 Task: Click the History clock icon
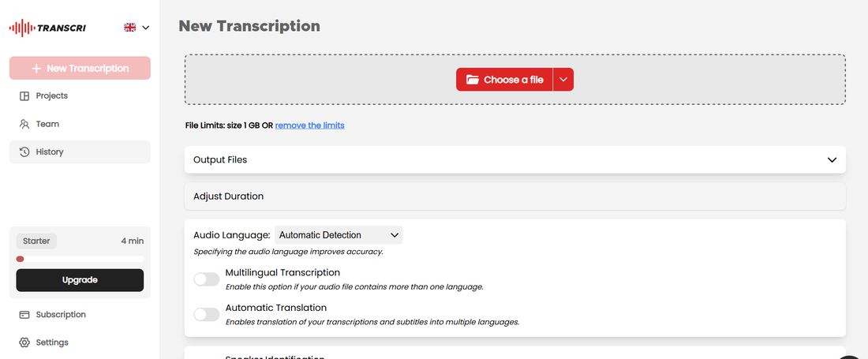pos(24,152)
